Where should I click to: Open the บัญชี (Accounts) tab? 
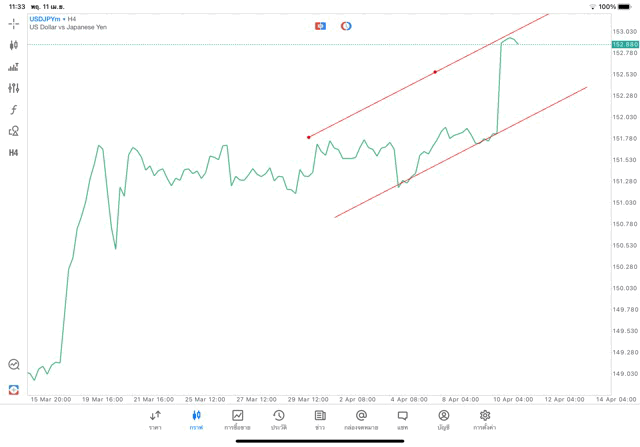[443, 420]
